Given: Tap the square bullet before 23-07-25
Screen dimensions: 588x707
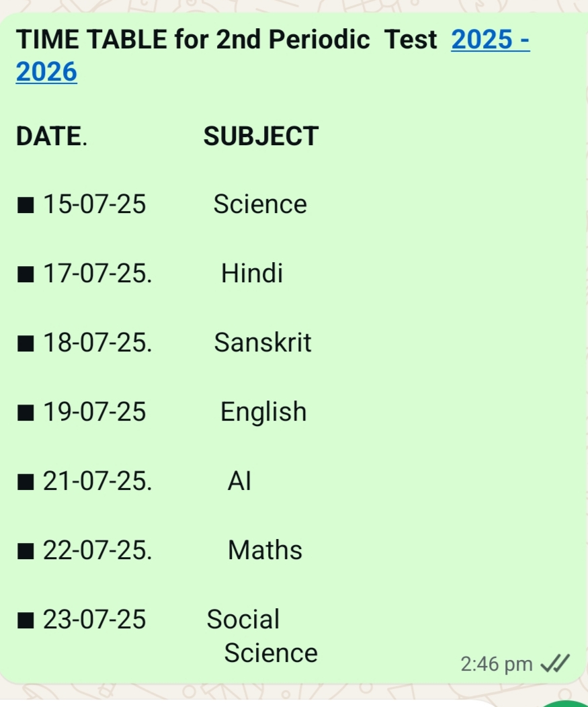Looking at the screenshot, I should [26, 620].
